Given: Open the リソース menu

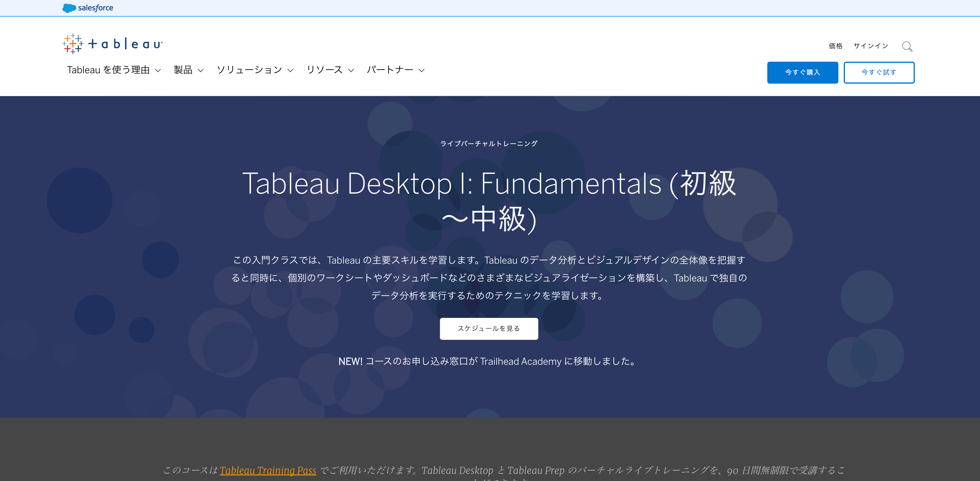Looking at the screenshot, I should (324, 70).
